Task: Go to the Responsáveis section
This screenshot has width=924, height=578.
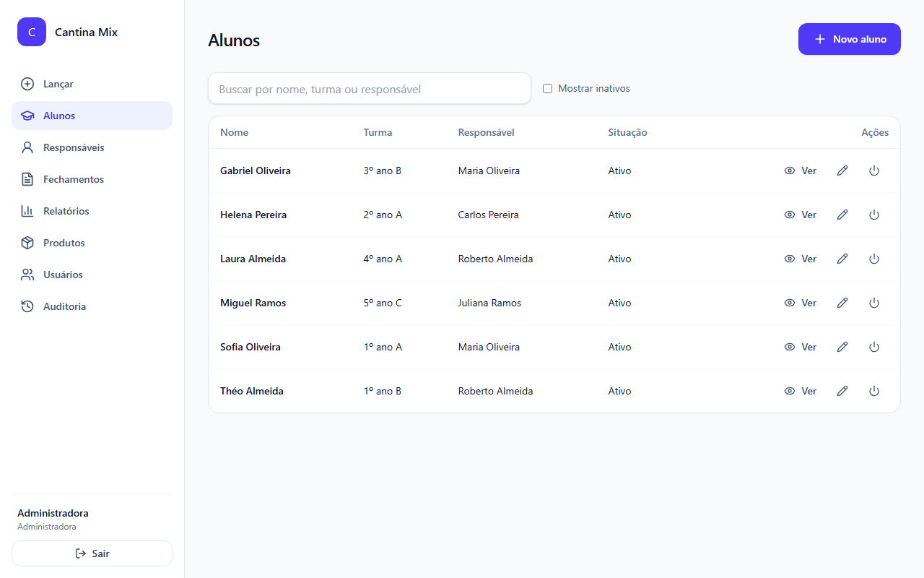Action: coord(92,147)
